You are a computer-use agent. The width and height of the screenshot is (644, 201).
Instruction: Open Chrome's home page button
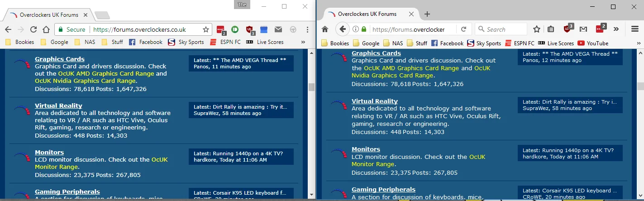pos(46,29)
